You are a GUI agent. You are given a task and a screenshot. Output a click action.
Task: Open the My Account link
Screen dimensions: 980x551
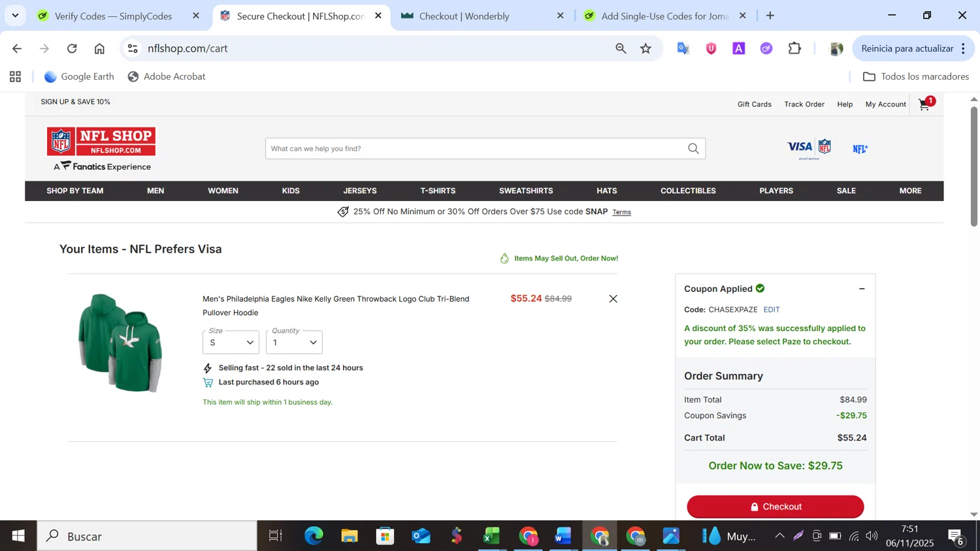click(x=885, y=104)
